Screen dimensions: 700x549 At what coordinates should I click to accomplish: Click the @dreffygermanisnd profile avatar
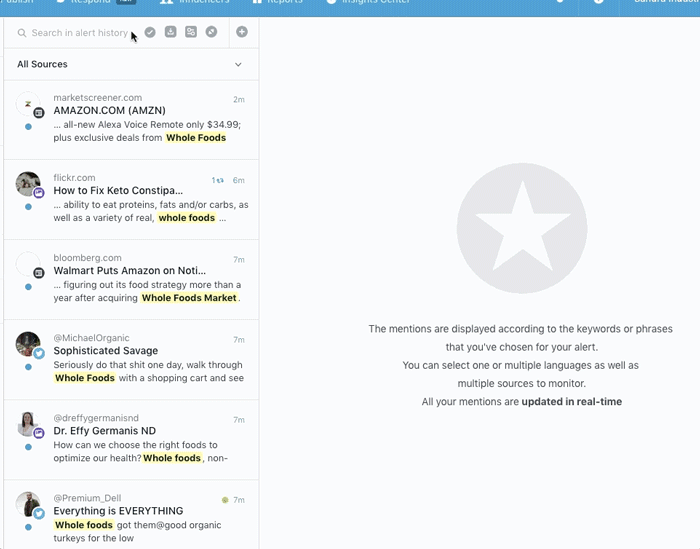point(28,424)
